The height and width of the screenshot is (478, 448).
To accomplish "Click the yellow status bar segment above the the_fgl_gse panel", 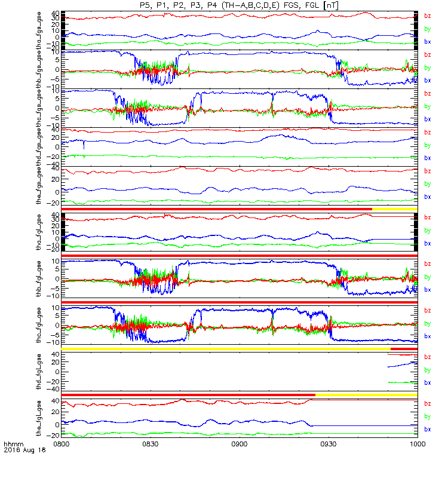I will click(366, 395).
